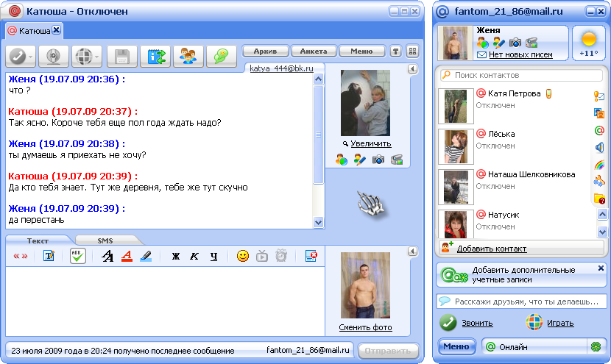Send a buzz with the alarm clock icon
This screenshot has height=364, width=611.
tap(281, 256)
